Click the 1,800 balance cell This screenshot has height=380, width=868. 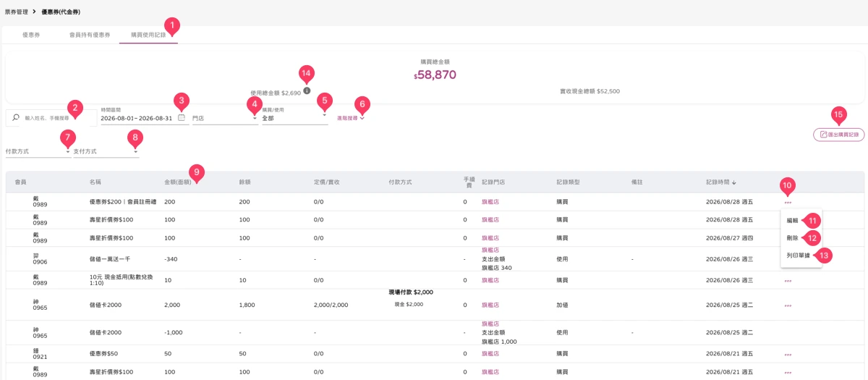(247, 305)
